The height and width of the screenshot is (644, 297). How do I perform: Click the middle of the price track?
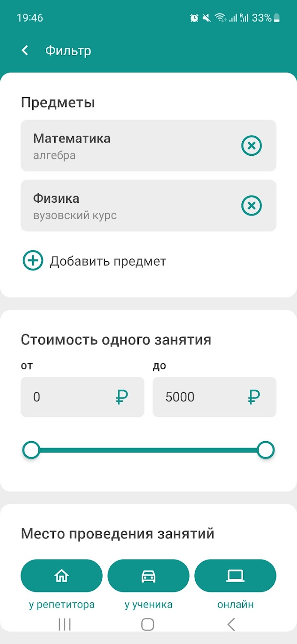pyautogui.click(x=148, y=450)
